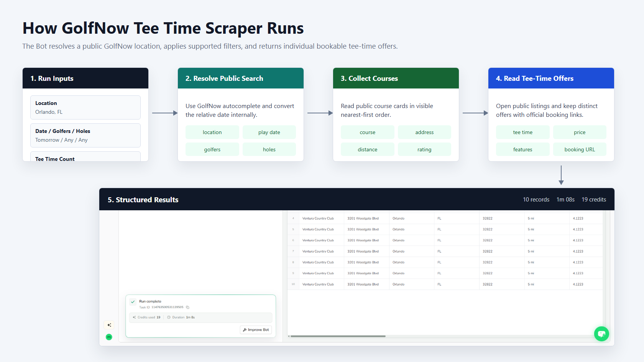Click the horizontal scrollbar under results table

338,336
